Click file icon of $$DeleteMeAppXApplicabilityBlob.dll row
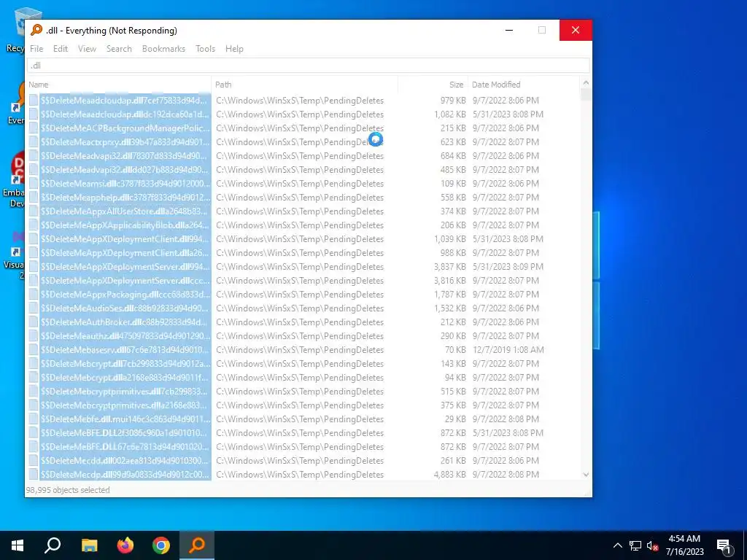This screenshot has height=560, width=747. (34, 225)
